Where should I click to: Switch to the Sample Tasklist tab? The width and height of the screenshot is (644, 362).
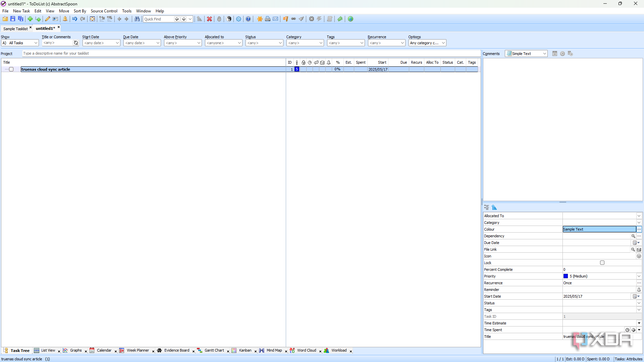(x=15, y=28)
